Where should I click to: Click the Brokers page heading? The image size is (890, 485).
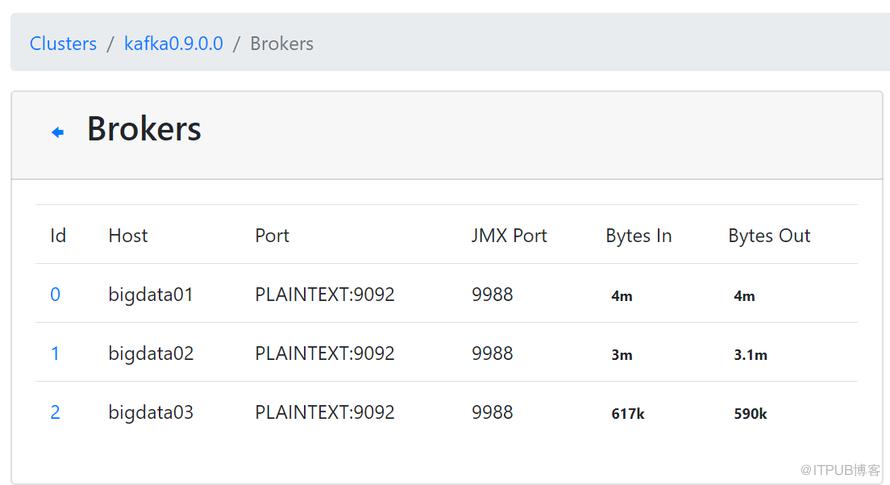[x=144, y=129]
